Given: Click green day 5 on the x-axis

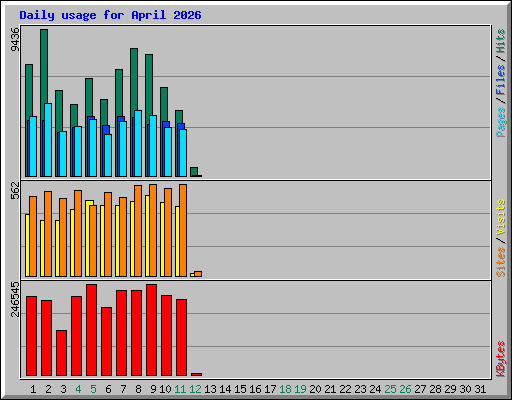Looking at the screenshot, I should pyautogui.click(x=93, y=389).
